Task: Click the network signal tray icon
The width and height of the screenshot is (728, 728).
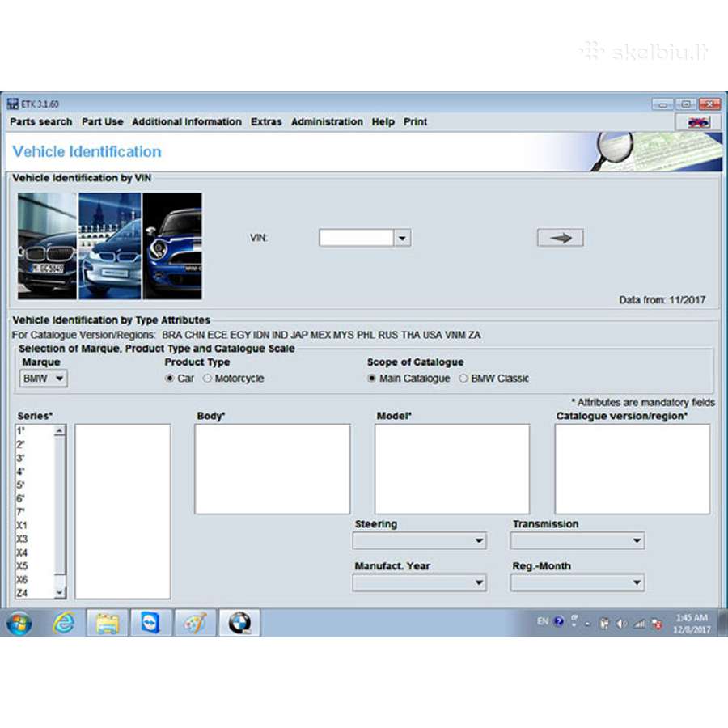Action: [x=639, y=624]
